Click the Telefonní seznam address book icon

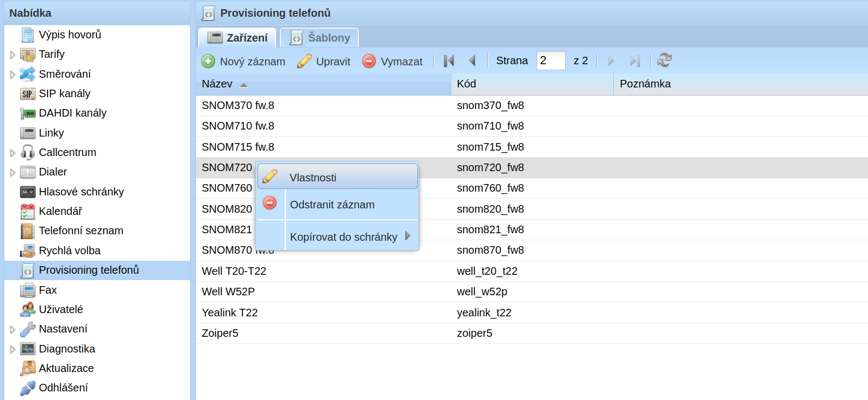point(28,231)
